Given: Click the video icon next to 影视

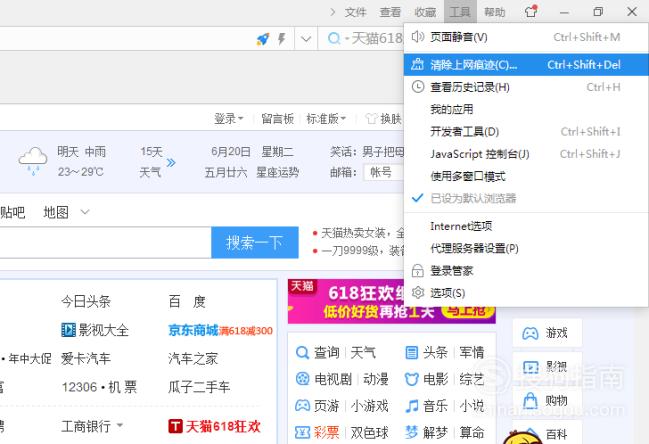Looking at the screenshot, I should [530, 367].
